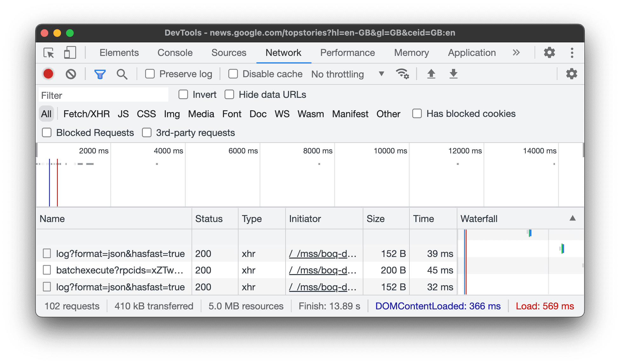Click the DevTools settings gear icon
620x364 pixels.
click(x=549, y=52)
